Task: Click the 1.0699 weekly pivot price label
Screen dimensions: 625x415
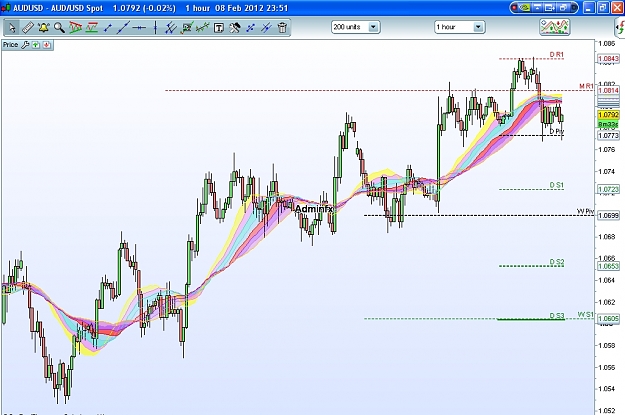Action: [608, 216]
